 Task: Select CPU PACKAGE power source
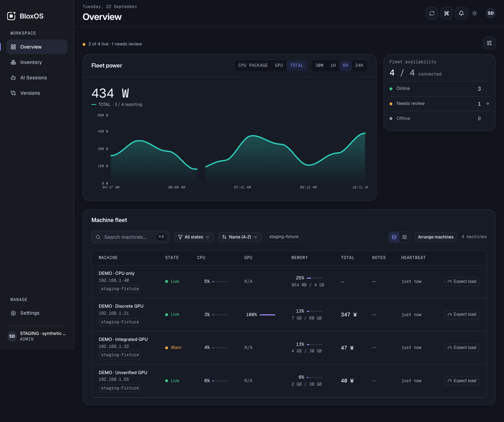pyautogui.click(x=253, y=65)
